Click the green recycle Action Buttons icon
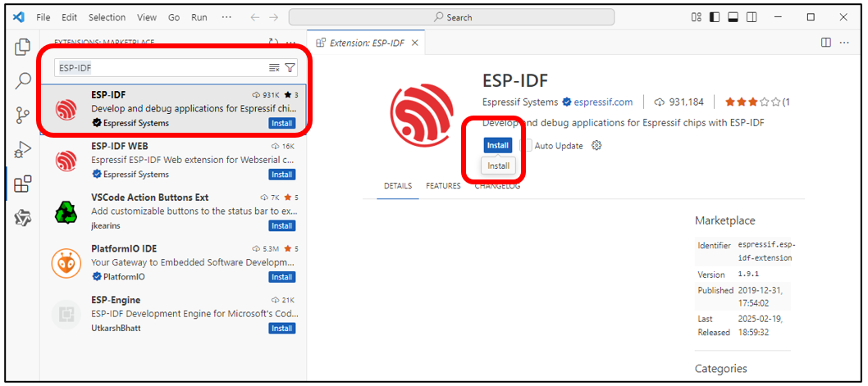 66,211
